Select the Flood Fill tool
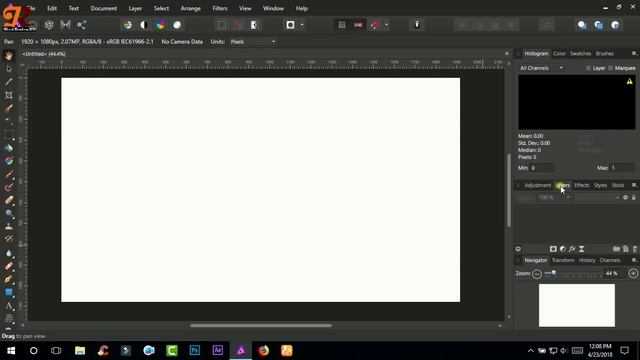The image size is (640, 360). click(9, 148)
